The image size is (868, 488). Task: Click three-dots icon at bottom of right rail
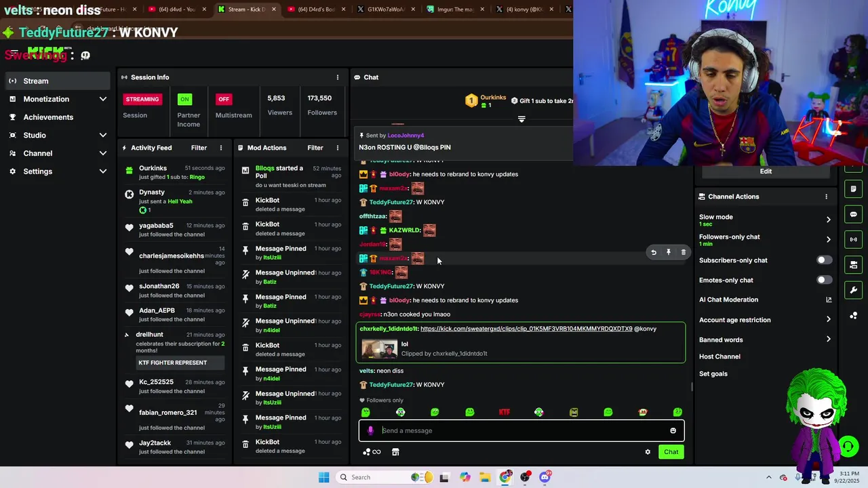coord(854,316)
